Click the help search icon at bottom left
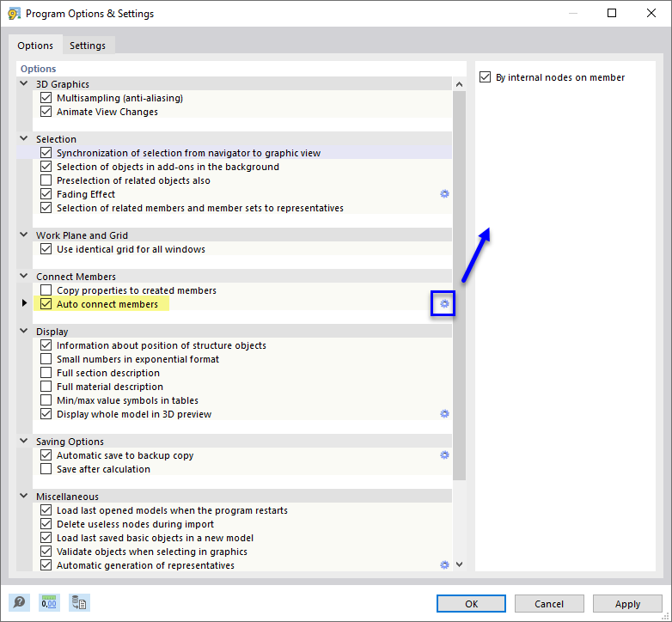Image resolution: width=672 pixels, height=622 pixels. 19,603
